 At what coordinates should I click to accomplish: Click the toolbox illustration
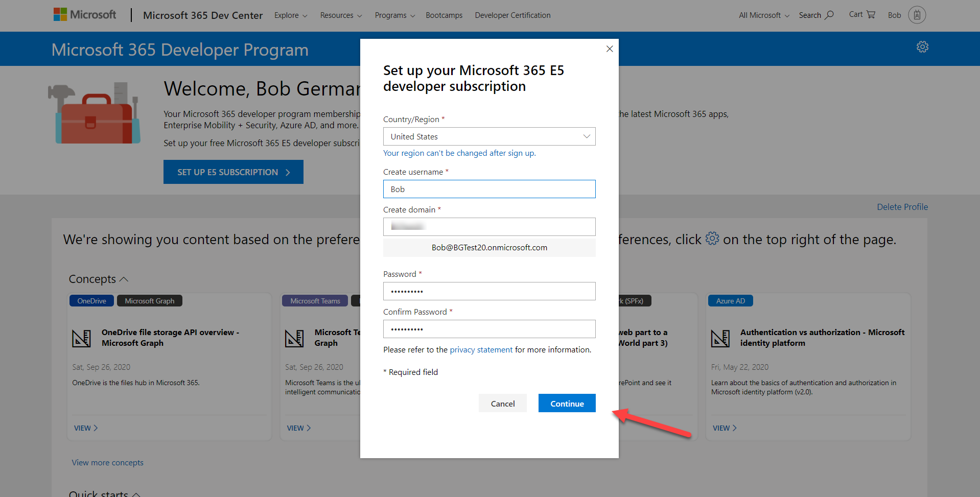tap(95, 113)
